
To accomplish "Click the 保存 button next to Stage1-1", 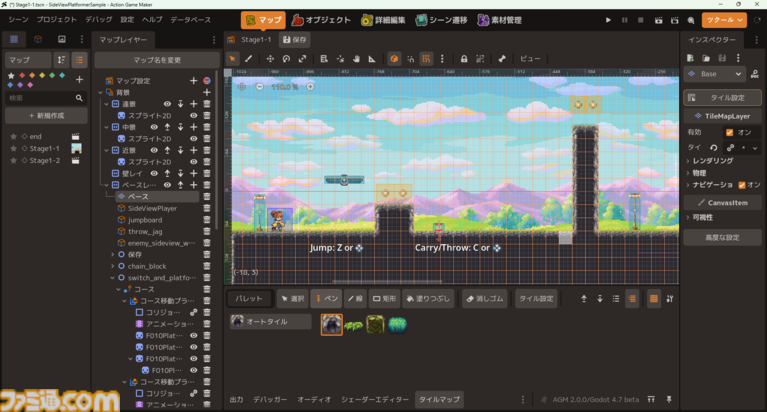I will 294,40.
